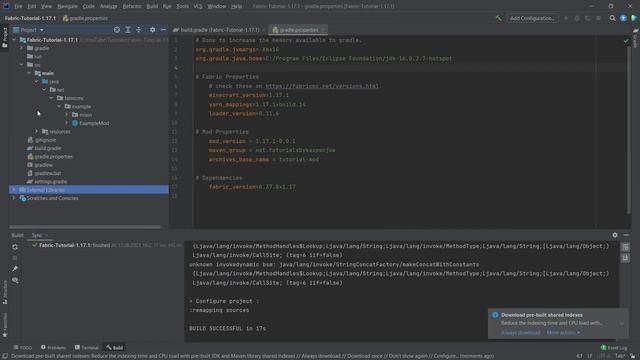The width and height of the screenshot is (640, 360).
Task: Click Fabric-Tutorial-1.17.1 breadcrumb
Action: point(30,18)
